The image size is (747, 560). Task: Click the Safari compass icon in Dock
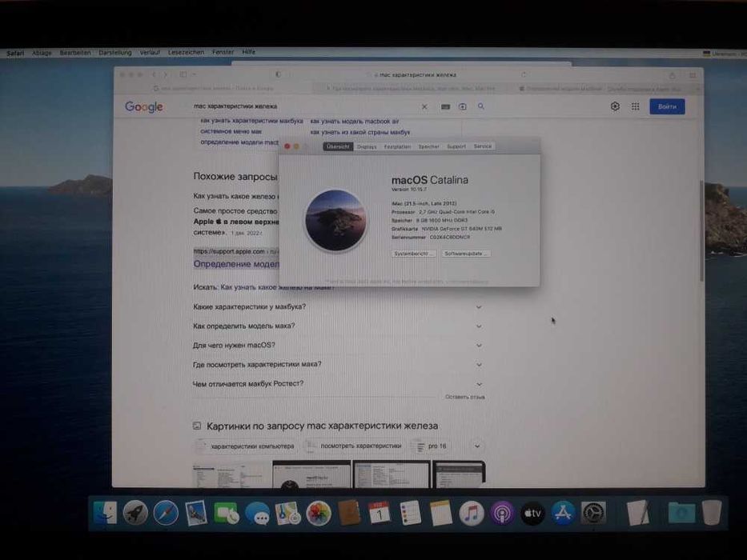click(166, 513)
